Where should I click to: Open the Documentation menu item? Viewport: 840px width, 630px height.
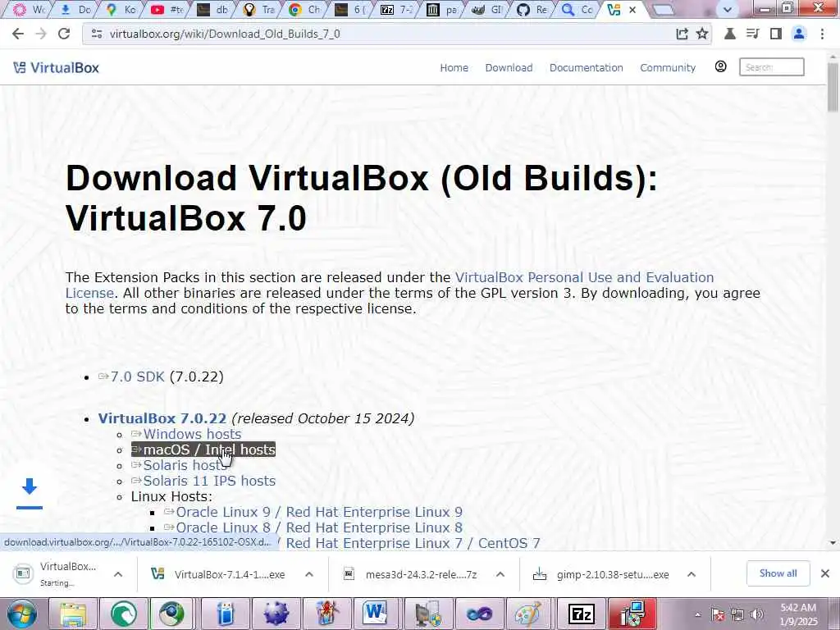[x=586, y=67]
